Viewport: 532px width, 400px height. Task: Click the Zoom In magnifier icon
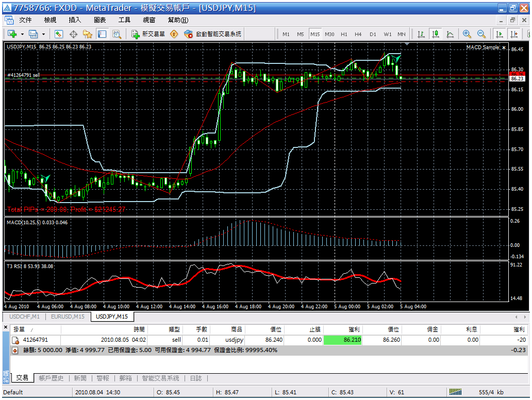coord(467,34)
